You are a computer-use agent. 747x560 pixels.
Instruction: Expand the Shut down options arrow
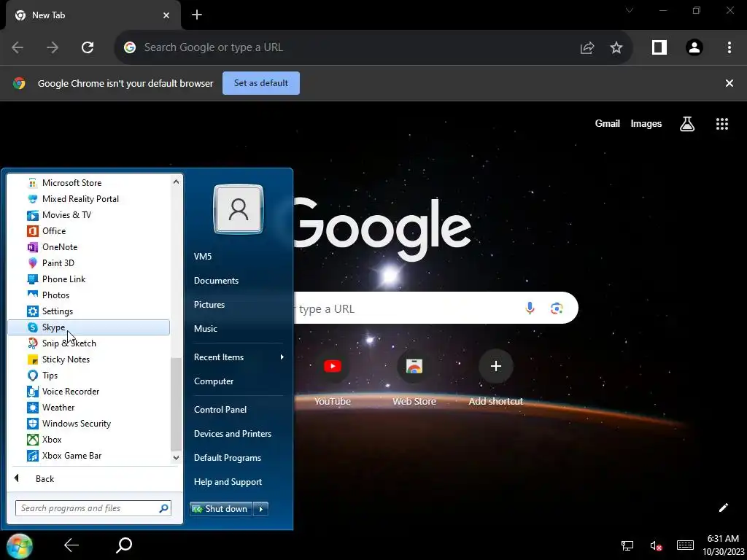point(261,509)
